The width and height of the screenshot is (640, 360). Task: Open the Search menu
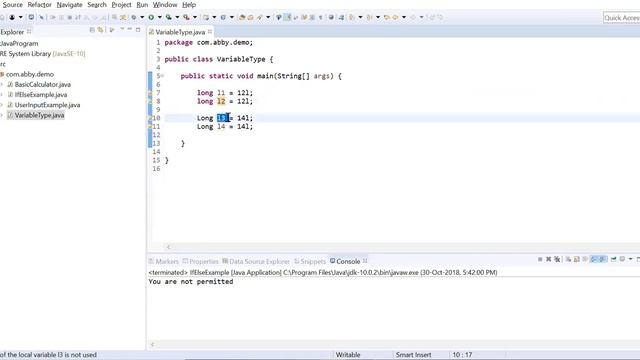97,5
